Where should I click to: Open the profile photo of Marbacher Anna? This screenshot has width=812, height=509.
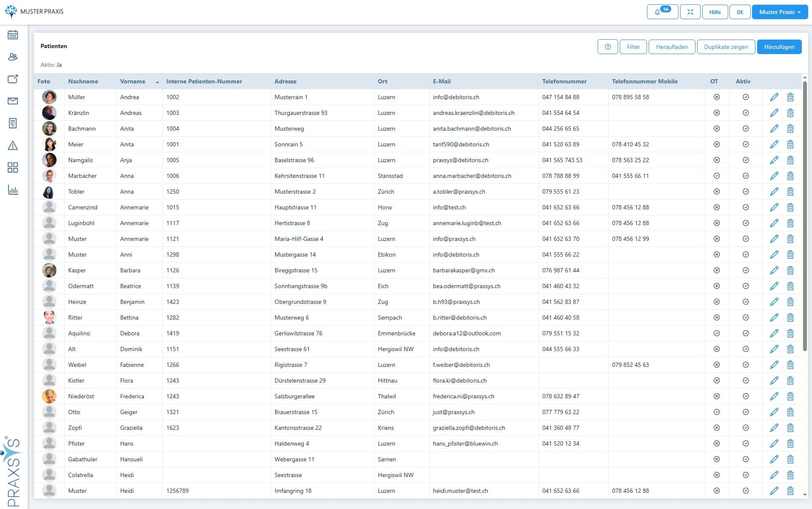[x=49, y=176]
